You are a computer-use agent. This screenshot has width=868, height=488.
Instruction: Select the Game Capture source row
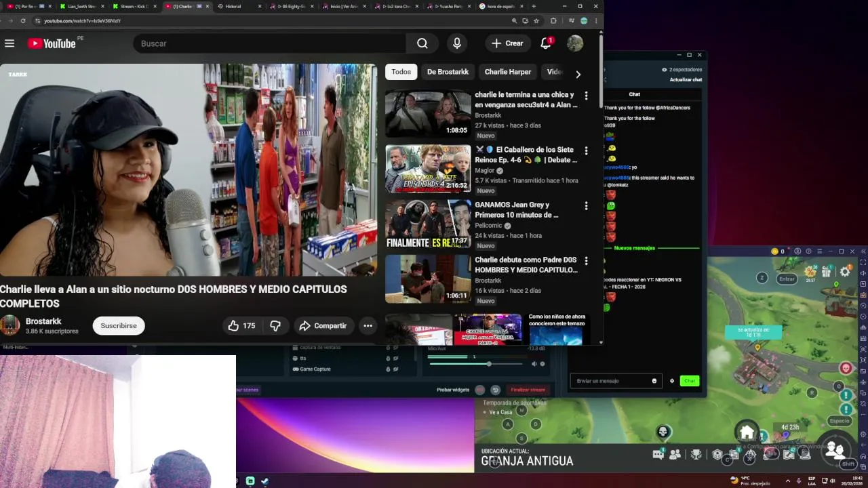click(346, 369)
